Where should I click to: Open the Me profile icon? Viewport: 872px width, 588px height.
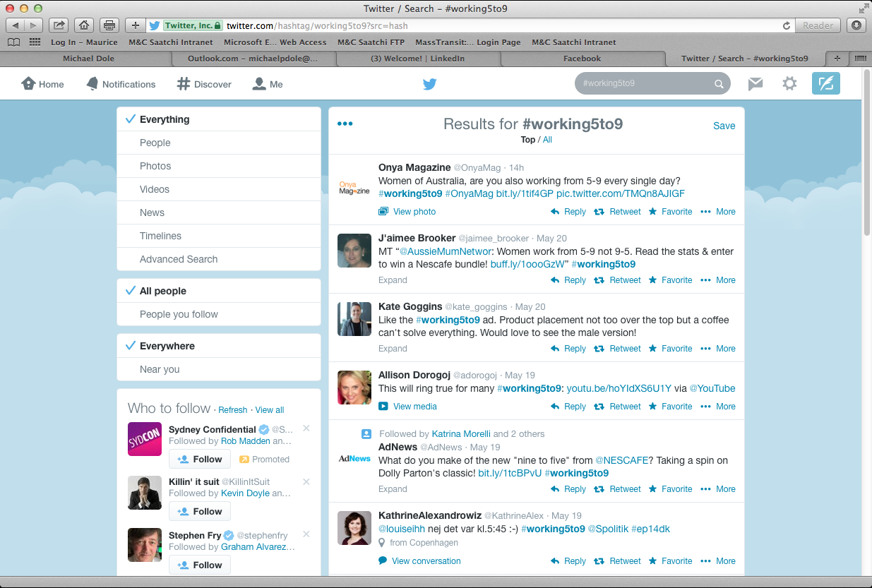(x=259, y=83)
